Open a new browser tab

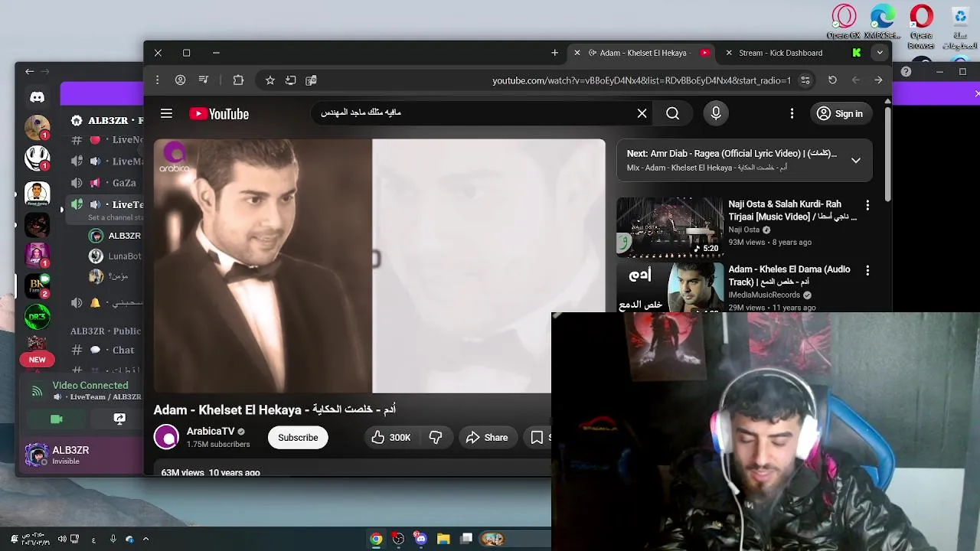pos(554,53)
